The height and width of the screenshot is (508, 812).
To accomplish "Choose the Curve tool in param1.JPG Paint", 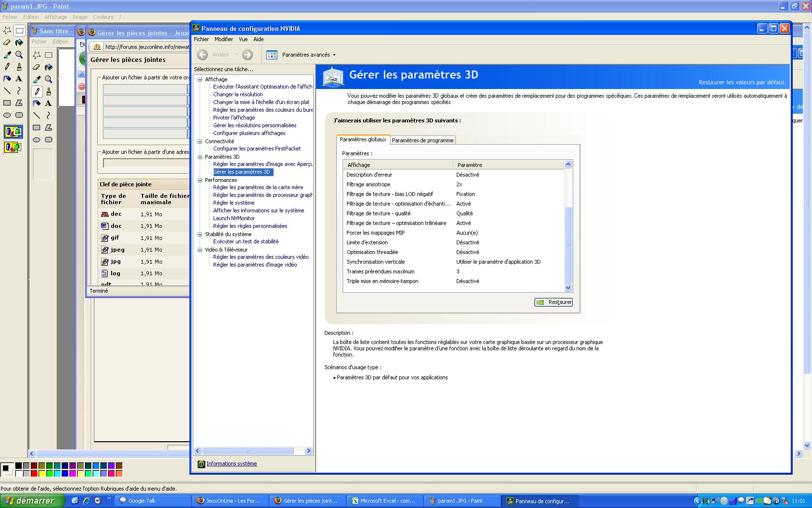I will [19, 90].
